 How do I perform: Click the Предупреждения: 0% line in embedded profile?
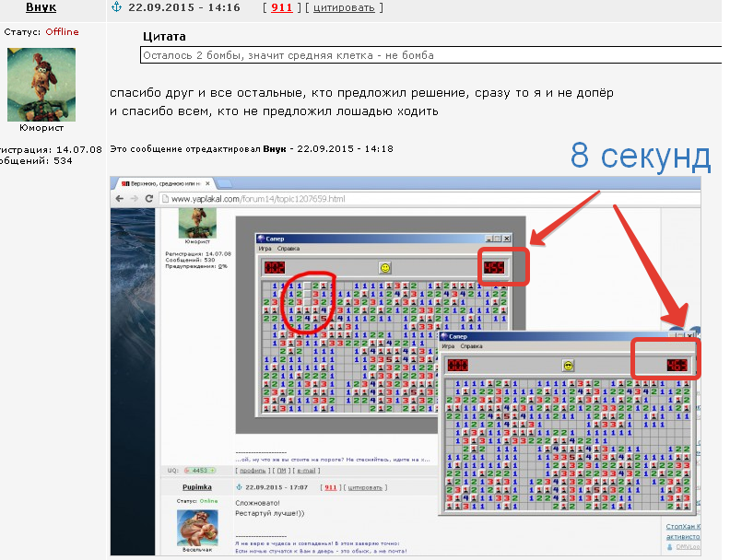196,266
